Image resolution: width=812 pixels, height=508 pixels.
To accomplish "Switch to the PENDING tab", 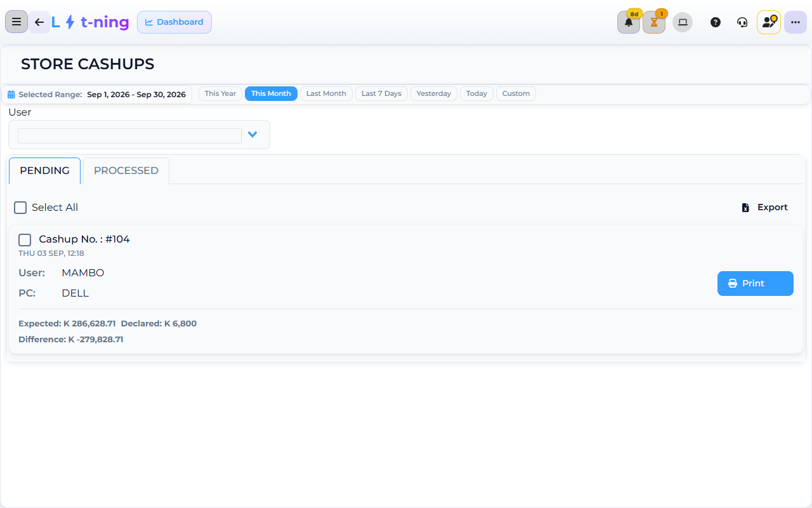I will (x=44, y=171).
